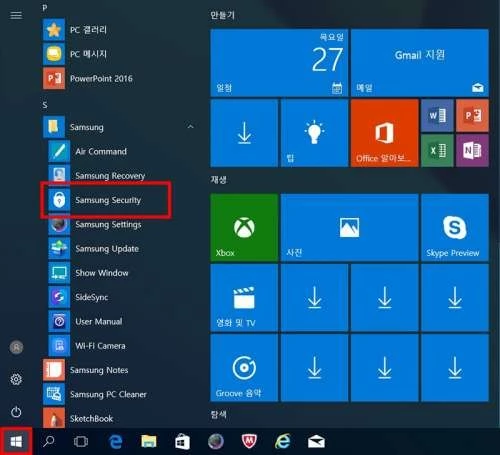Launch Wi-Fi Camera
This screenshot has height=455, width=500.
pos(123,346)
